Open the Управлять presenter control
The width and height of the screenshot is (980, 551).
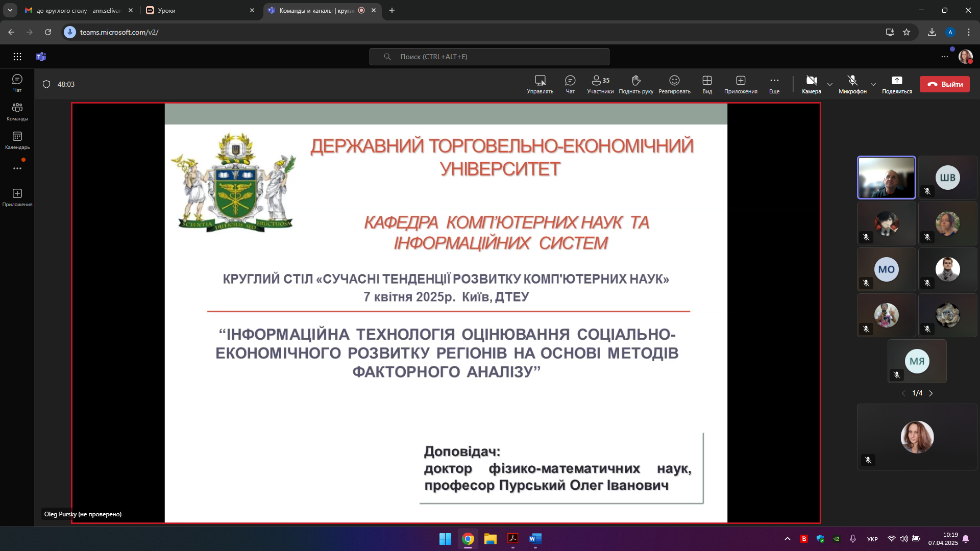[540, 84]
